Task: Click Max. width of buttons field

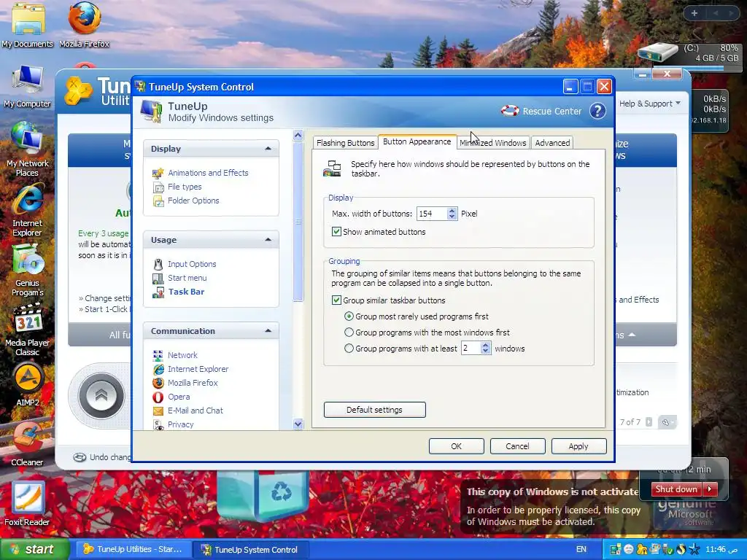Action: tap(432, 214)
